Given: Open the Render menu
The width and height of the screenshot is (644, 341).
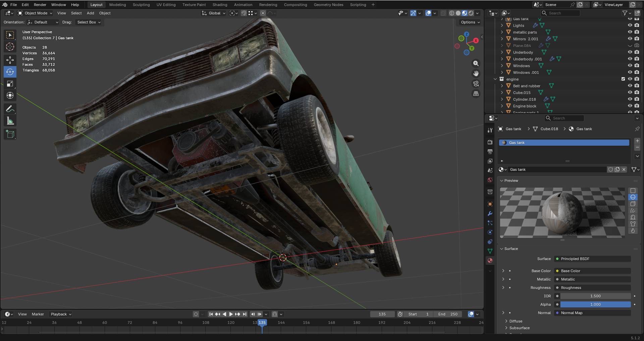Looking at the screenshot, I should click(40, 5).
